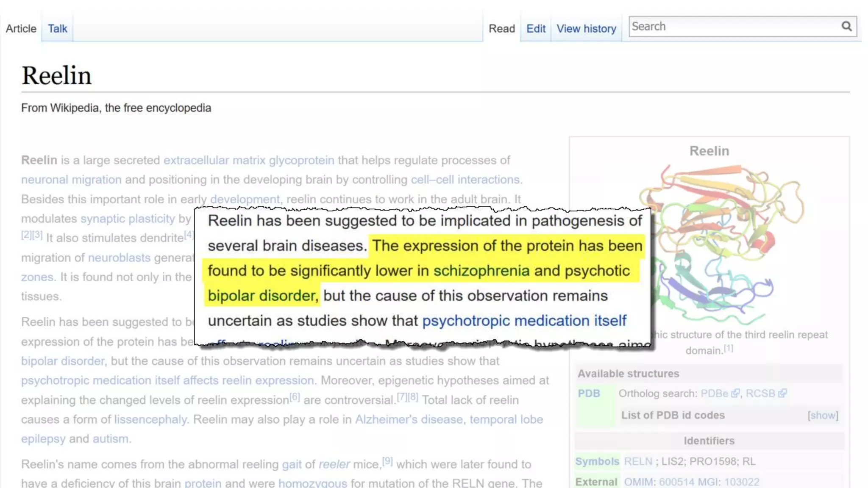This screenshot has width=868, height=488.
Task: Open the Alzheimer's disease link
Action: pyautogui.click(x=409, y=419)
